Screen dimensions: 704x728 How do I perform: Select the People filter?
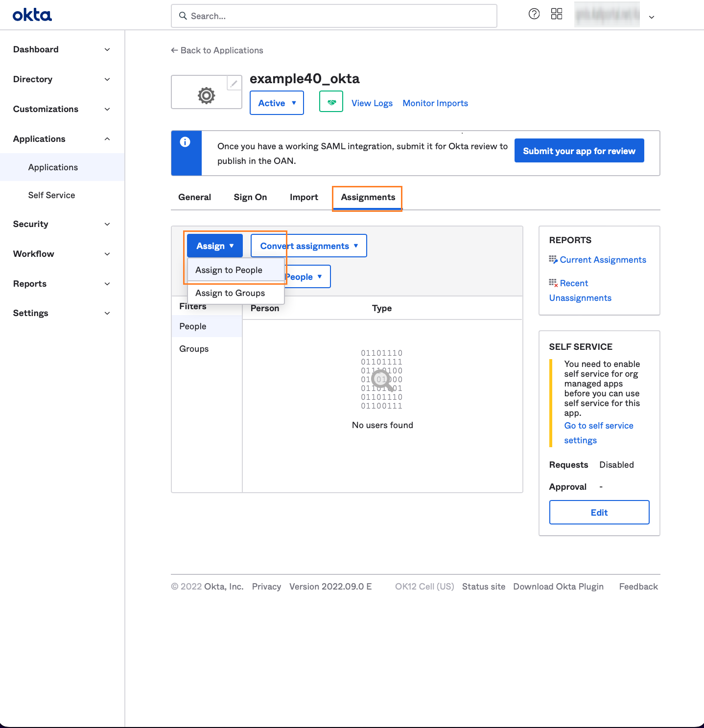pyautogui.click(x=207, y=326)
